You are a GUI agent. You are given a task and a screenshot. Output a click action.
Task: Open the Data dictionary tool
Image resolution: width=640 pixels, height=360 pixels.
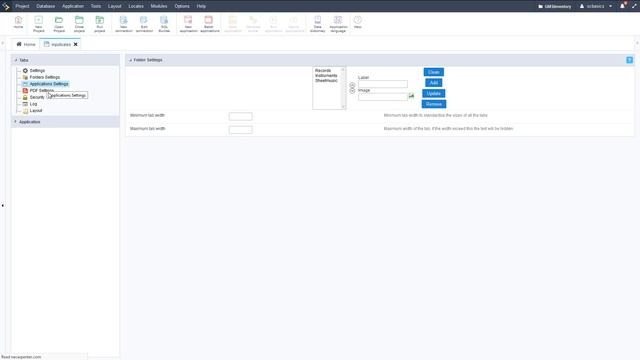click(x=318, y=24)
